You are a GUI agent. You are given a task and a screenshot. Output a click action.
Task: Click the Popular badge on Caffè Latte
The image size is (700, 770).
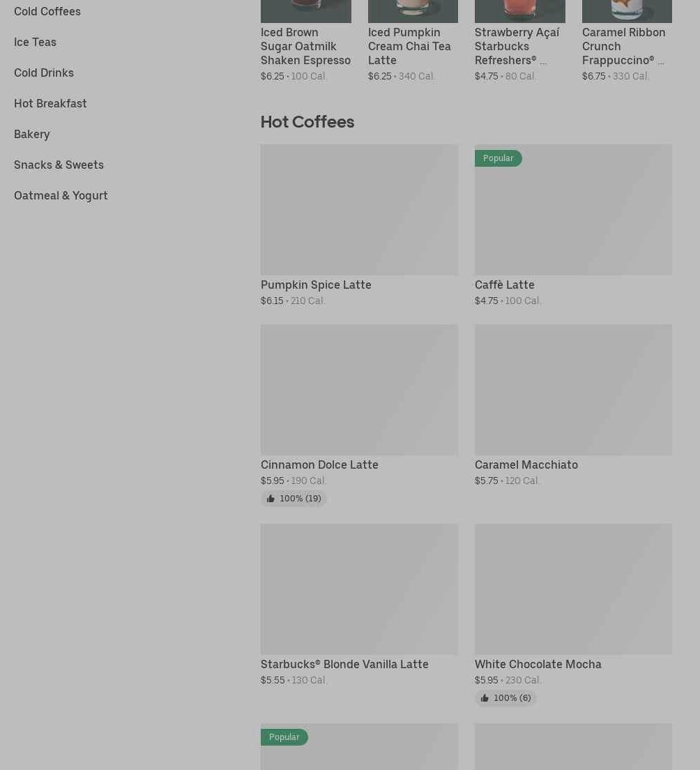tap(498, 158)
